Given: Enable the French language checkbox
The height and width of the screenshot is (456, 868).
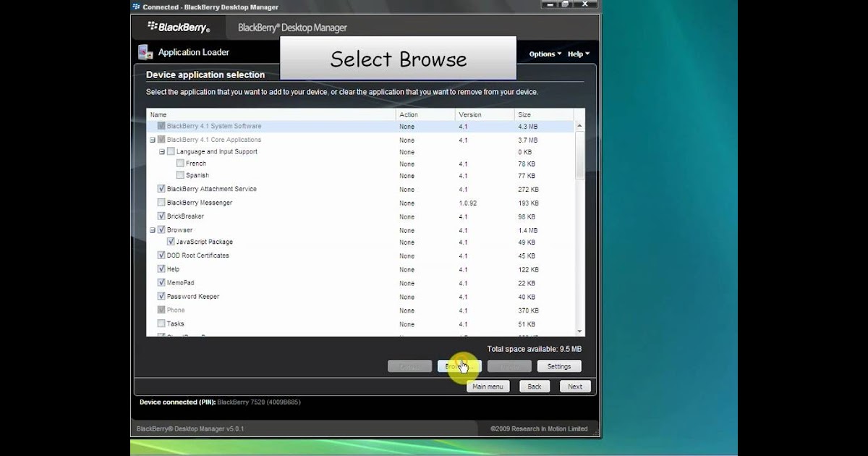Looking at the screenshot, I should pyautogui.click(x=180, y=164).
